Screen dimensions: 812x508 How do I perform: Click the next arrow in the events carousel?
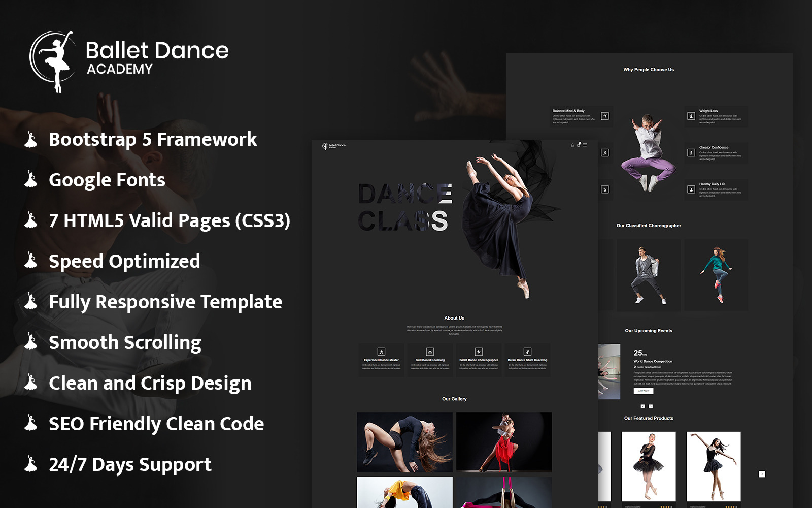651,406
